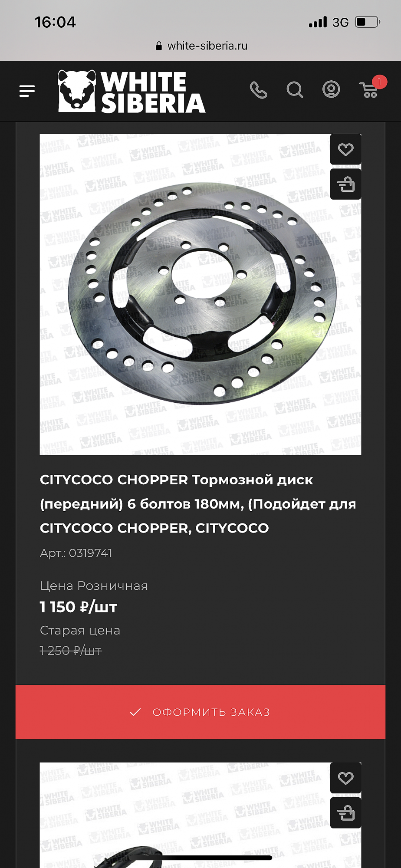Tap the second product image
The image size is (401, 868).
click(200, 815)
